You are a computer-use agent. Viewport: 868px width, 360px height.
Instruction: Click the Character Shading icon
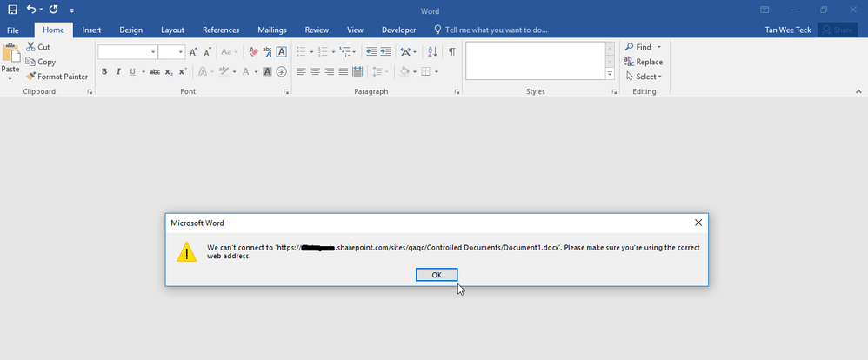coord(267,71)
